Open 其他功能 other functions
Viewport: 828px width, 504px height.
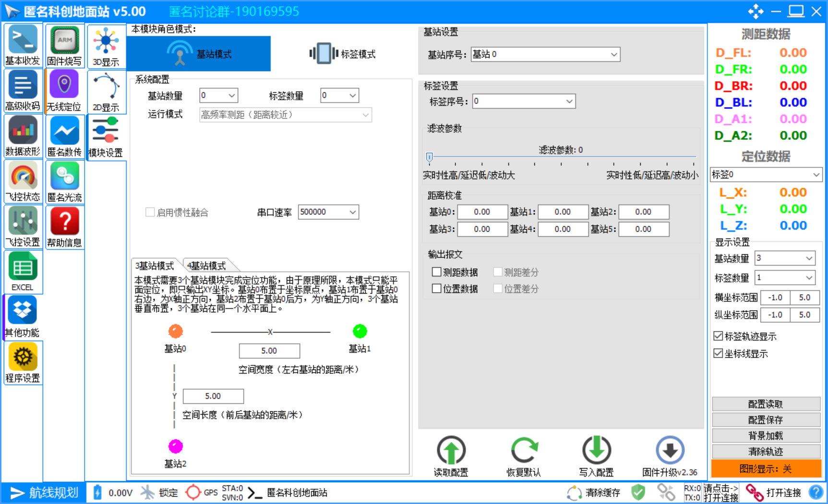pos(23,317)
